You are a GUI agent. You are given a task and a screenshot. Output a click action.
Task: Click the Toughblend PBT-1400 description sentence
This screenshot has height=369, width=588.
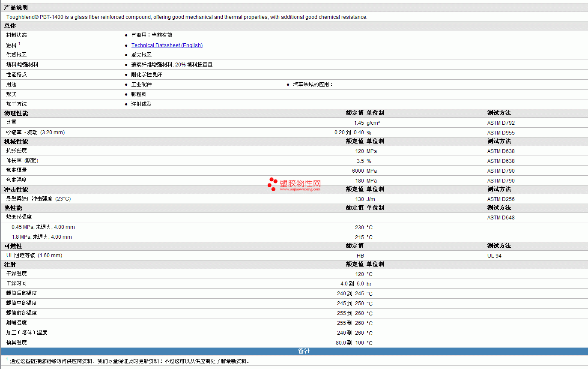(x=187, y=17)
